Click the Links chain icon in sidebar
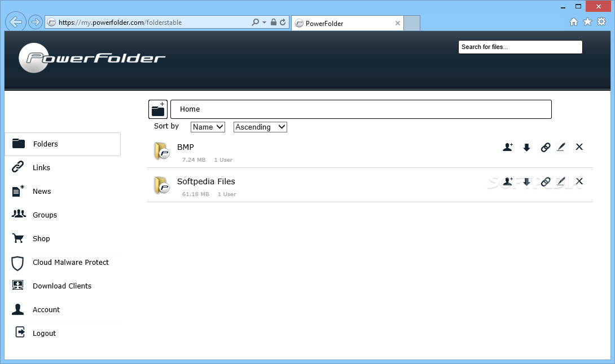 tap(17, 167)
